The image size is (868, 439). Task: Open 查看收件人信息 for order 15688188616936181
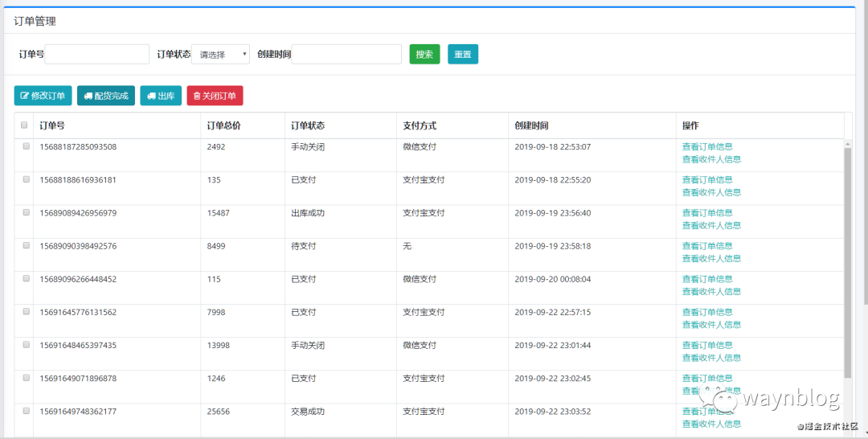[711, 193]
